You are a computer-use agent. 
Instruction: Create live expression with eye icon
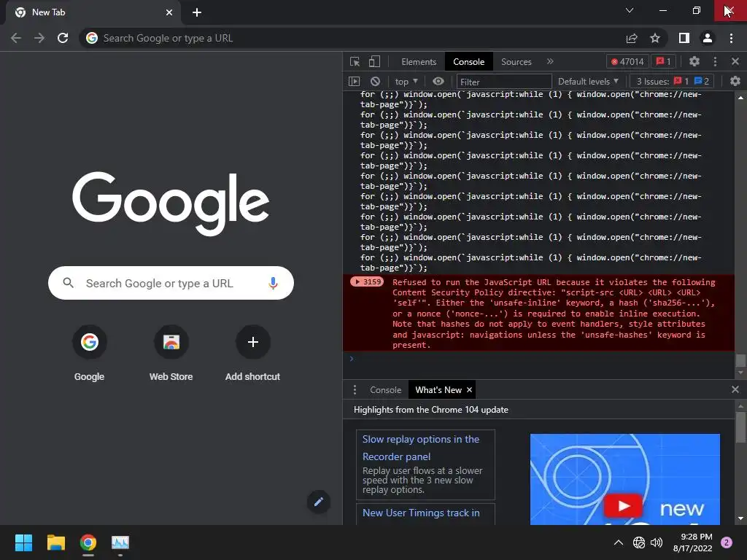(438, 82)
